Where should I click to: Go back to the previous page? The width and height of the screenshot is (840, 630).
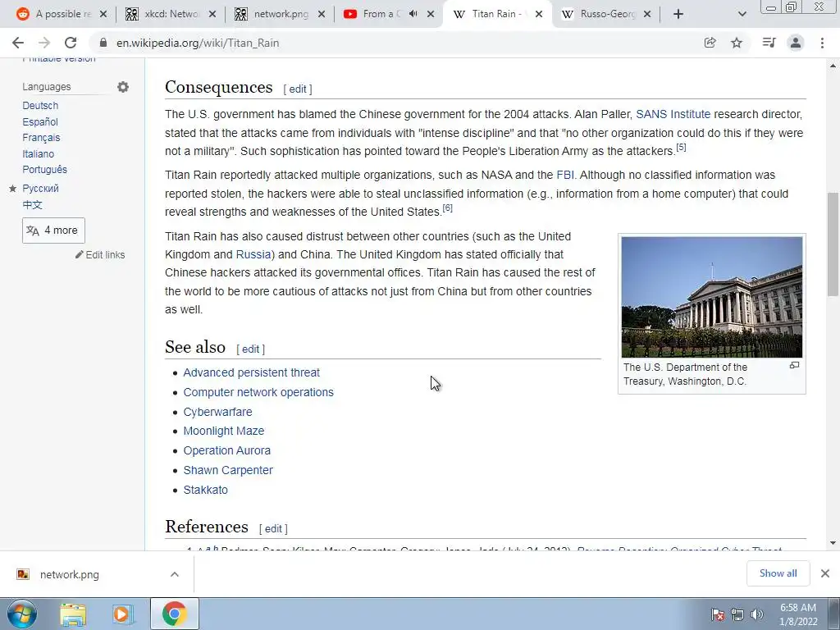(x=18, y=43)
